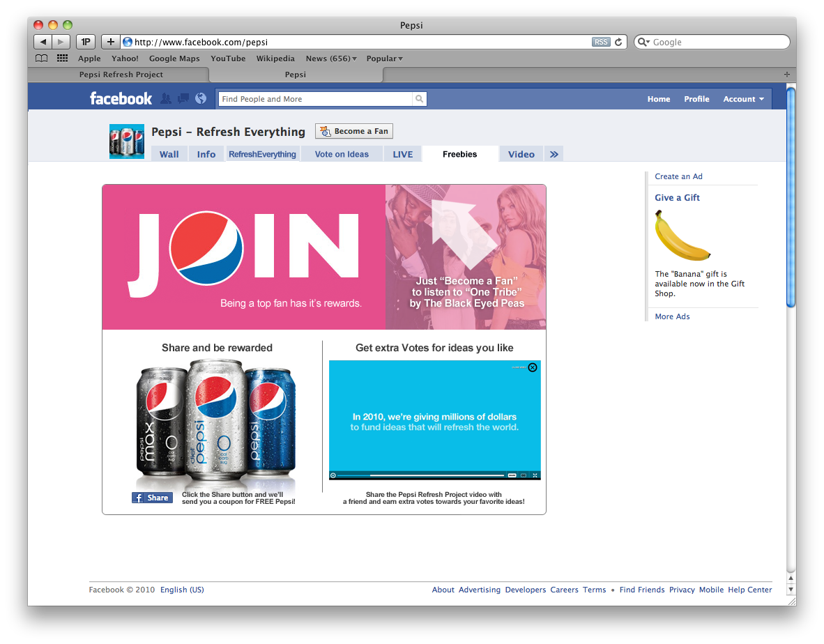Screen dimensions: 824x644
Task: Click the About footer link
Action: (x=443, y=590)
